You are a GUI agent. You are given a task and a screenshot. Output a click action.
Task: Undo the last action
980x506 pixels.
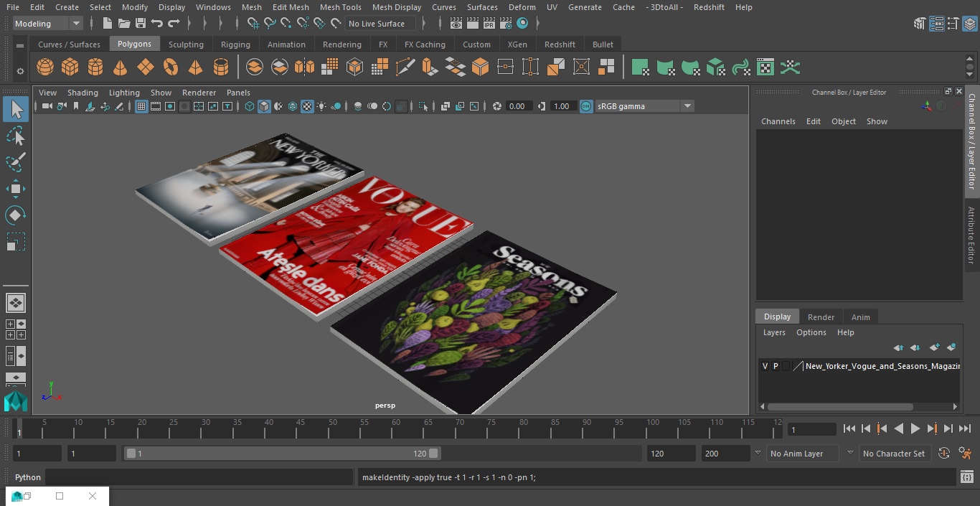(157, 24)
